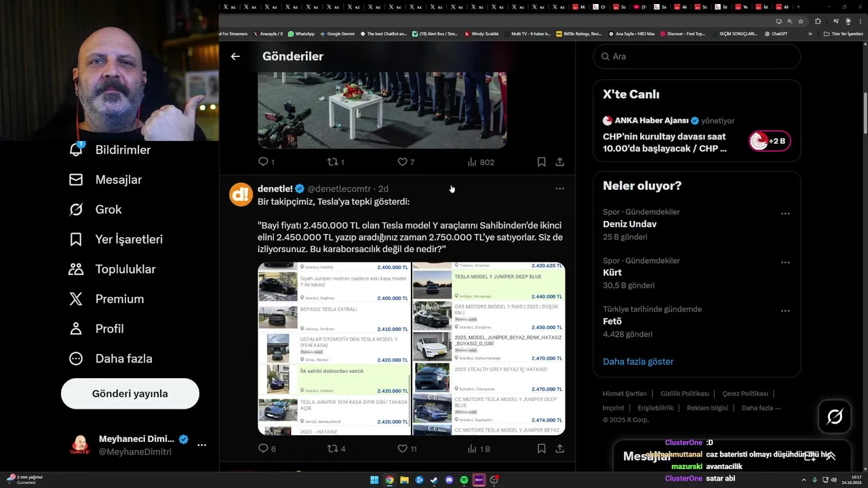The image size is (868, 488).
Task: Open Tüm Yer İşaretleri bookmarks folder
Action: 843,33
